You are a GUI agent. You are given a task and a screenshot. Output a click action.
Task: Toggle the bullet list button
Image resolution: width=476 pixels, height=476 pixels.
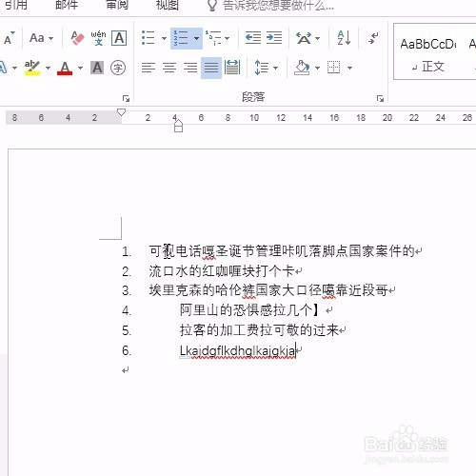tap(149, 38)
